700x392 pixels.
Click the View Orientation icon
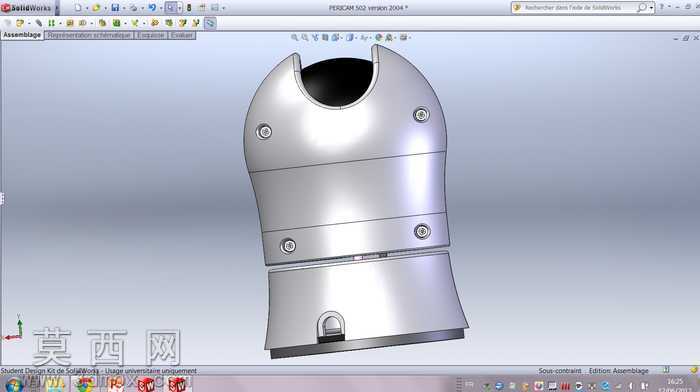click(x=335, y=38)
